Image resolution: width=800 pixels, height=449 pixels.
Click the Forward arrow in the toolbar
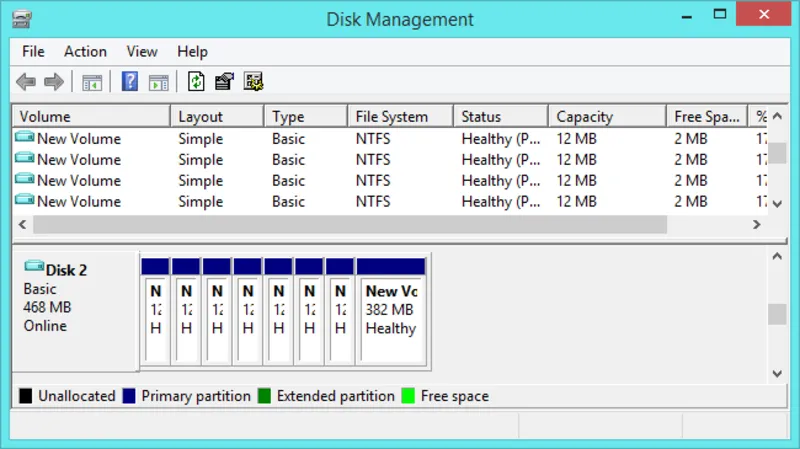click(54, 82)
